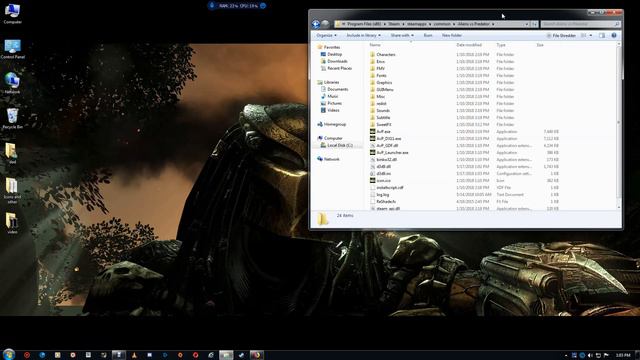This screenshot has height=360, width=640.
Task: Expand the Steam breadcrumb arrow in address bar
Action: coord(403,24)
